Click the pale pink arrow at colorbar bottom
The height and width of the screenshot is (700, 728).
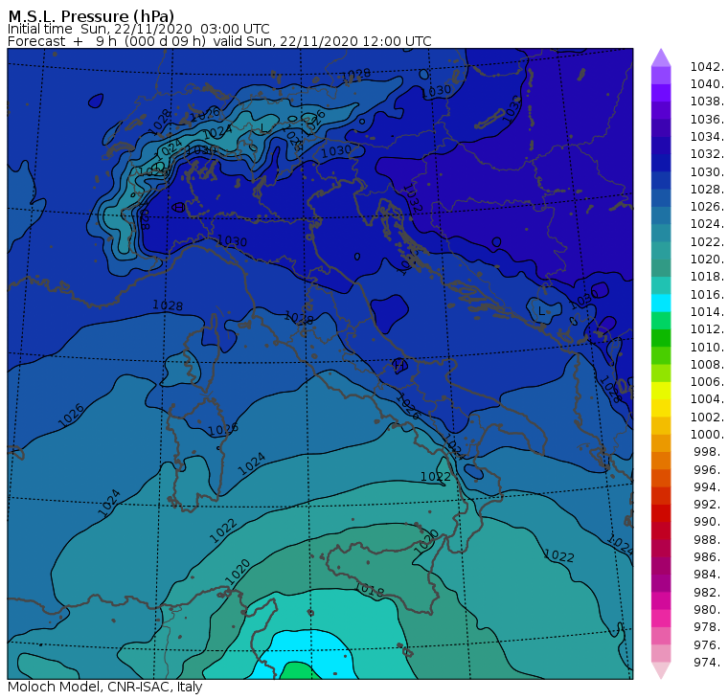point(661,670)
